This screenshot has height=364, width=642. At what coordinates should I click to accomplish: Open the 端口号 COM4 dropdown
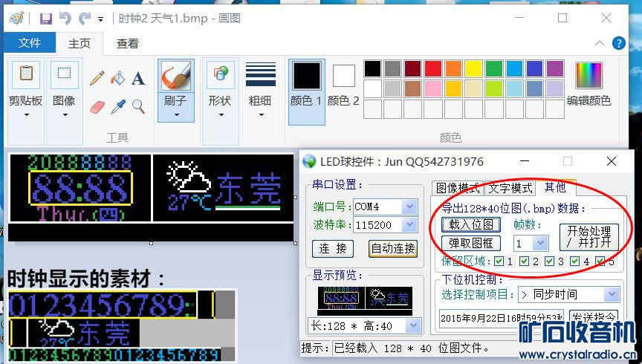pyautogui.click(x=409, y=207)
